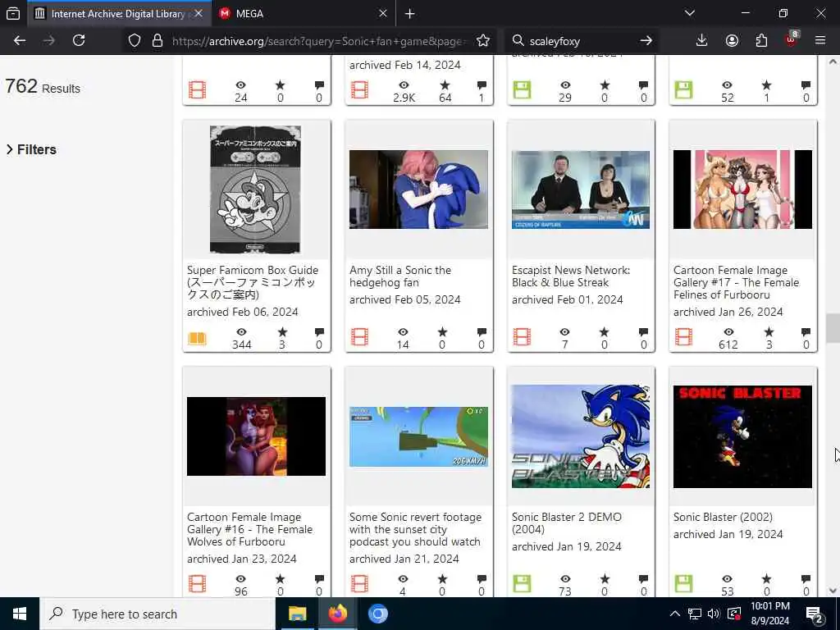Close the Internet Archive tab
This screenshot has width=840, height=630.
pyautogui.click(x=199, y=13)
